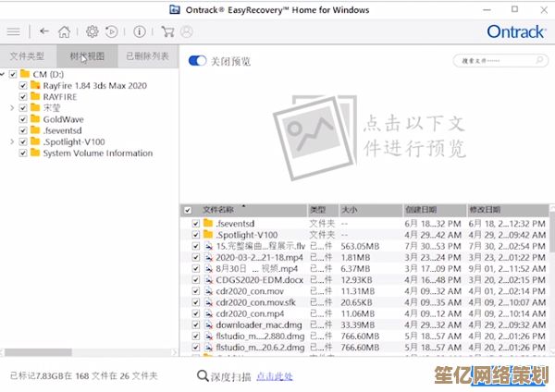Expand the .Spotlight-V100 tree folder
This screenshot has width=555, height=392.
coord(12,141)
